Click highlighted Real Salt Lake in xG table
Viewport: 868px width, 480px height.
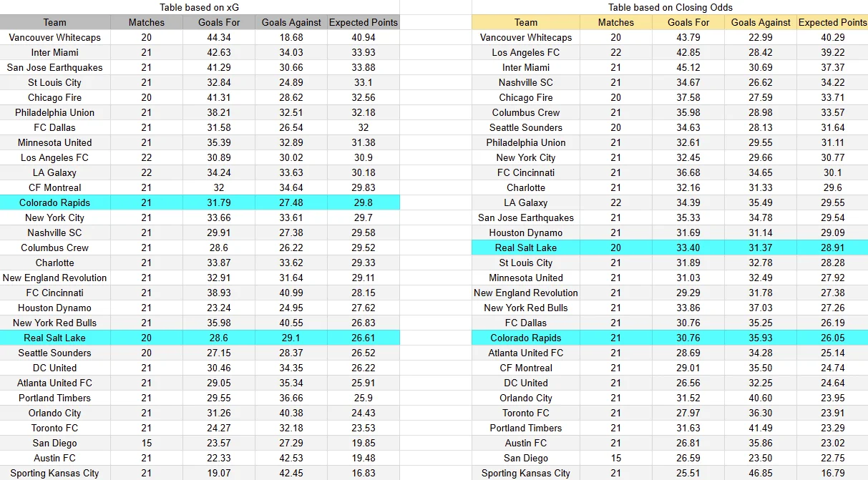(x=55, y=338)
